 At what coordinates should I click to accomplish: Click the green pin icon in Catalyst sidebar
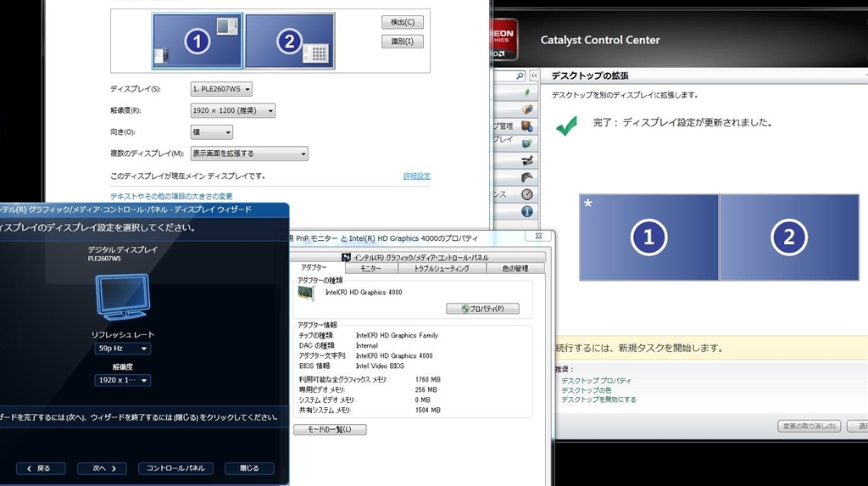pos(526,92)
